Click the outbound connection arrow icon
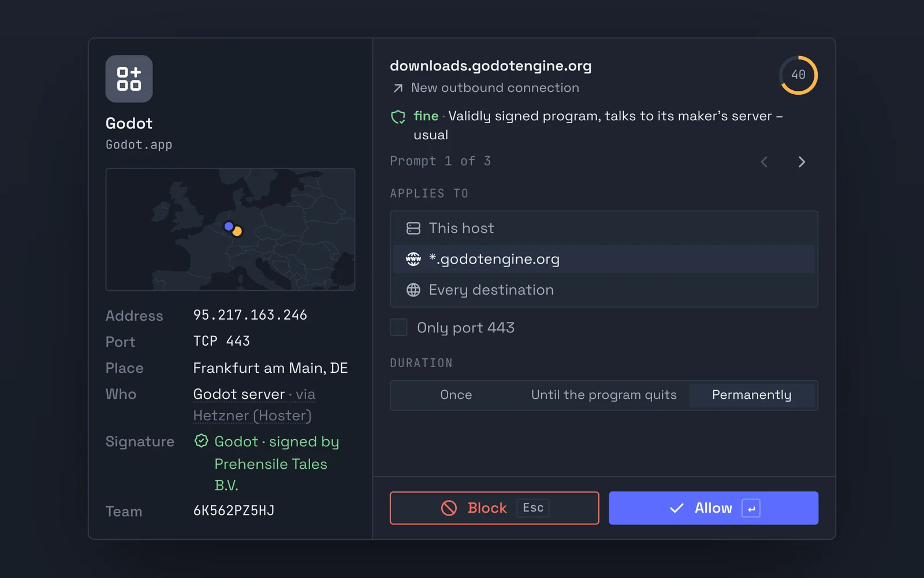 pyautogui.click(x=398, y=88)
